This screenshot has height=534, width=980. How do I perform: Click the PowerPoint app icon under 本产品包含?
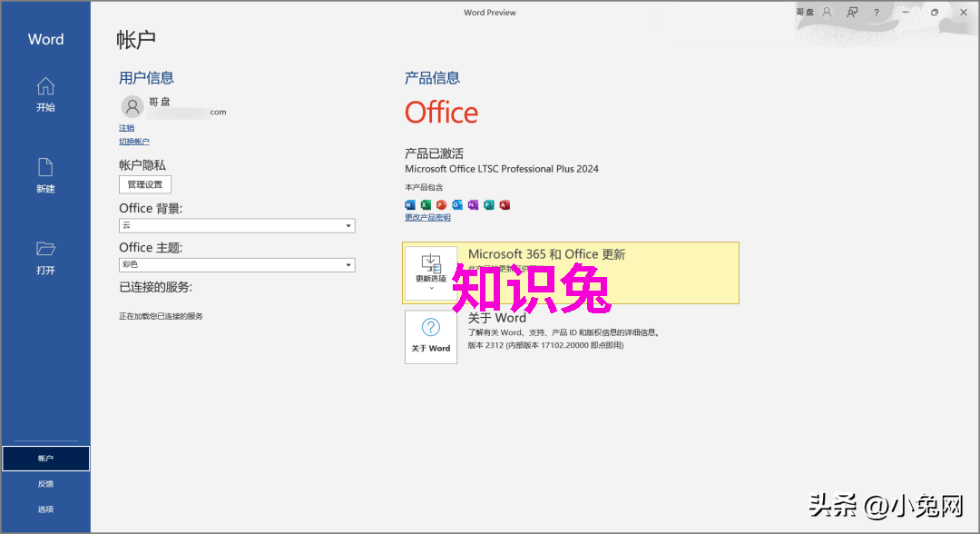click(x=441, y=204)
